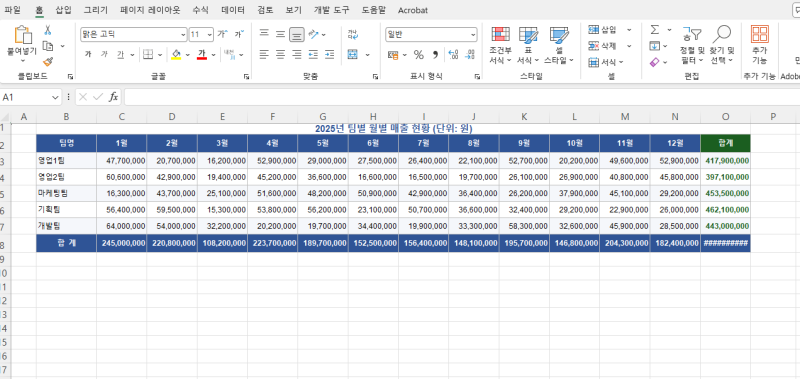Click inside the formula bar
The width and height of the screenshot is (800, 379).
point(461,97)
